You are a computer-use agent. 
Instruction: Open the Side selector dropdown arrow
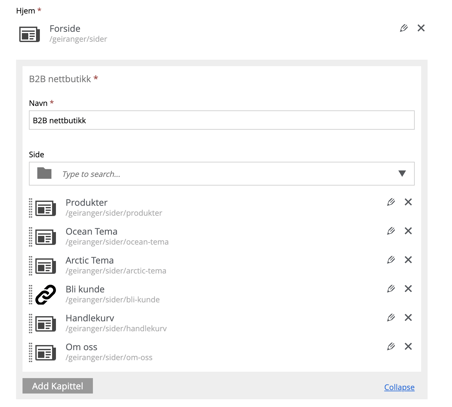point(402,173)
